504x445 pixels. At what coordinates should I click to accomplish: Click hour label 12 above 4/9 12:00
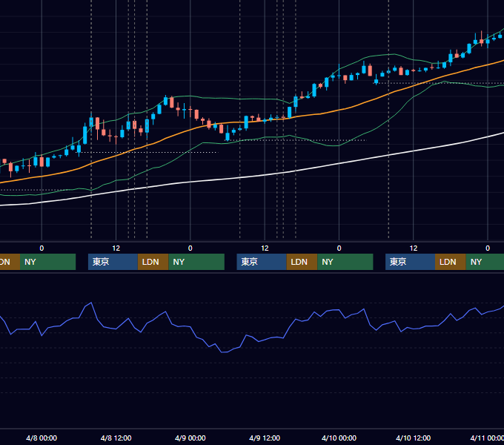265,248
